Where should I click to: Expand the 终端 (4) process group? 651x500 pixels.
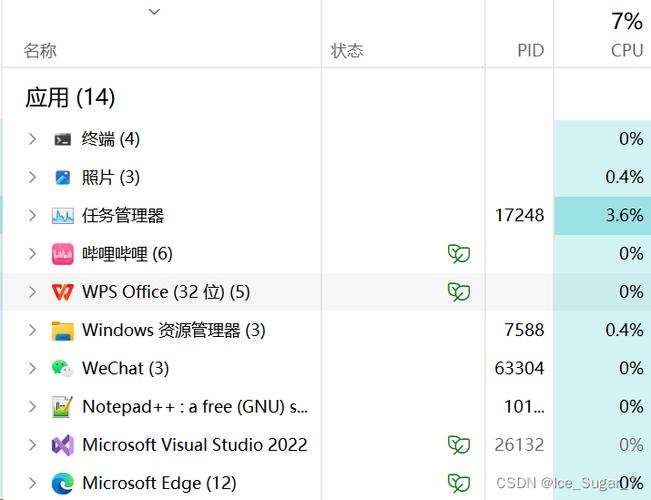tap(32, 139)
